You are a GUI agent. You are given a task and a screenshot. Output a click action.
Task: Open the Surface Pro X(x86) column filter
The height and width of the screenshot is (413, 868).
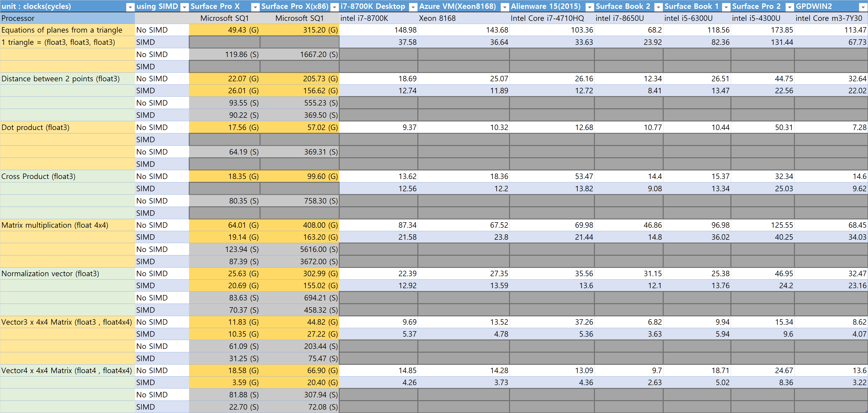pyautogui.click(x=334, y=7)
